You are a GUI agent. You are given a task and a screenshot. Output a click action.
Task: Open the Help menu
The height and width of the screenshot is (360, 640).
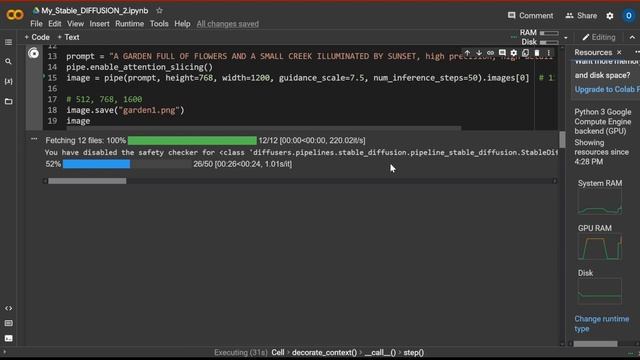click(x=182, y=24)
